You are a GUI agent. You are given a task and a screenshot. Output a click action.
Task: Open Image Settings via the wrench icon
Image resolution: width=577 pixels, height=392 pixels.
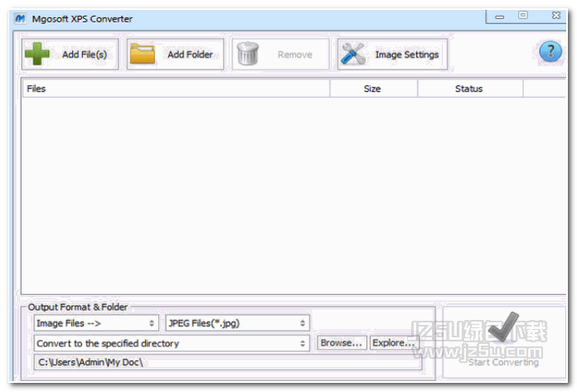coord(353,54)
